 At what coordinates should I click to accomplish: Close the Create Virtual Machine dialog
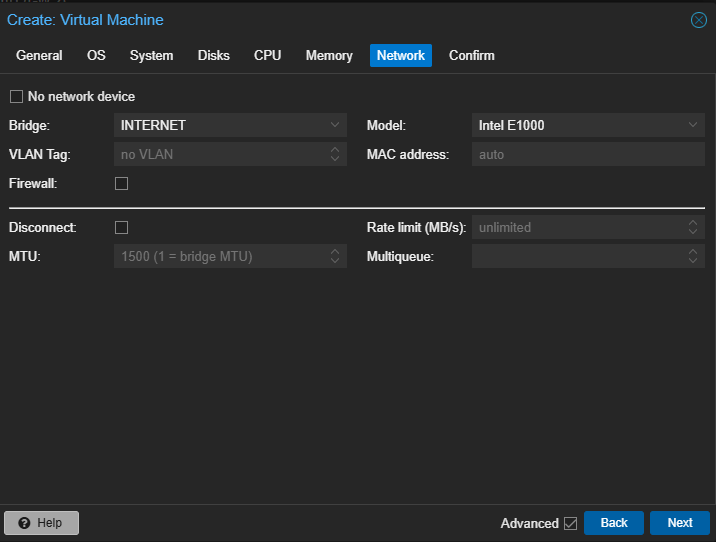click(x=698, y=20)
